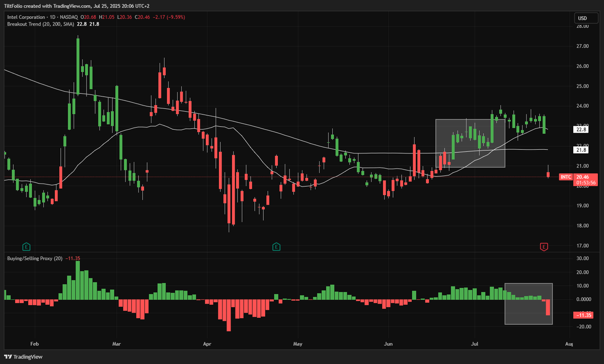Click the green earnings marker near Feb
The width and height of the screenshot is (604, 364).
(26, 246)
